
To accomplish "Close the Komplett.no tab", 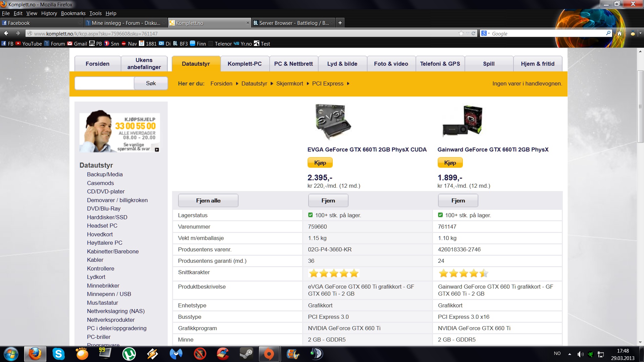I will tap(248, 23).
